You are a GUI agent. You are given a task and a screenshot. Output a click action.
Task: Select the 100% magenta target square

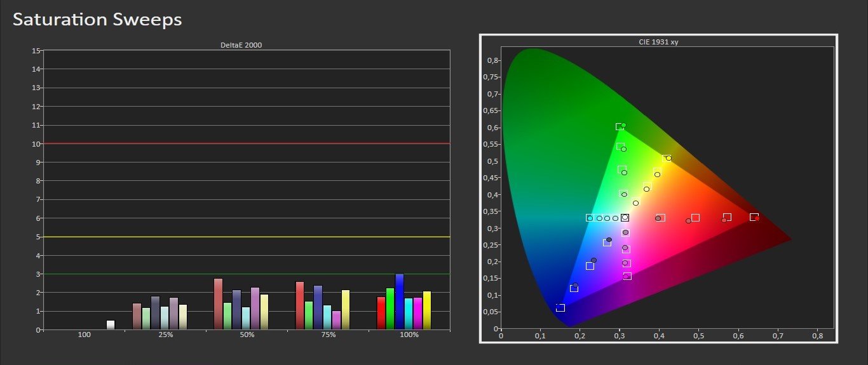tap(627, 276)
